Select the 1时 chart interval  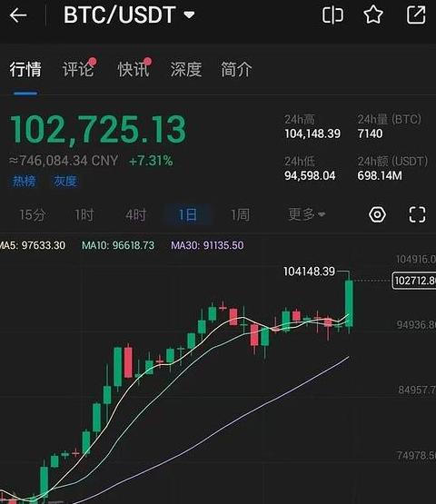pyautogui.click(x=84, y=214)
